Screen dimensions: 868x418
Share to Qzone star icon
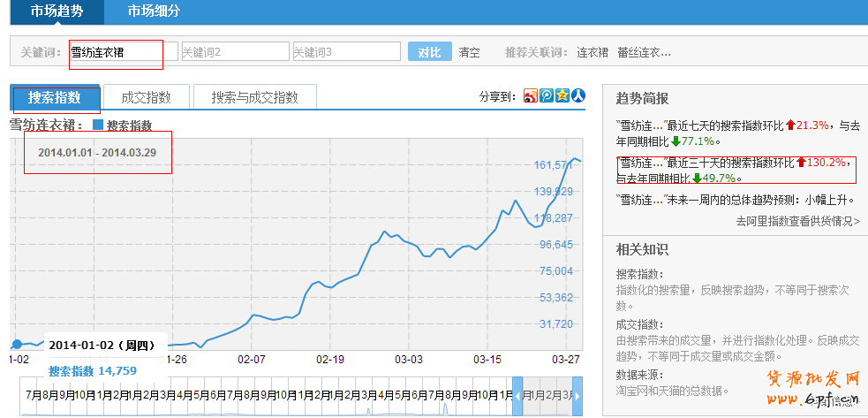(x=562, y=96)
